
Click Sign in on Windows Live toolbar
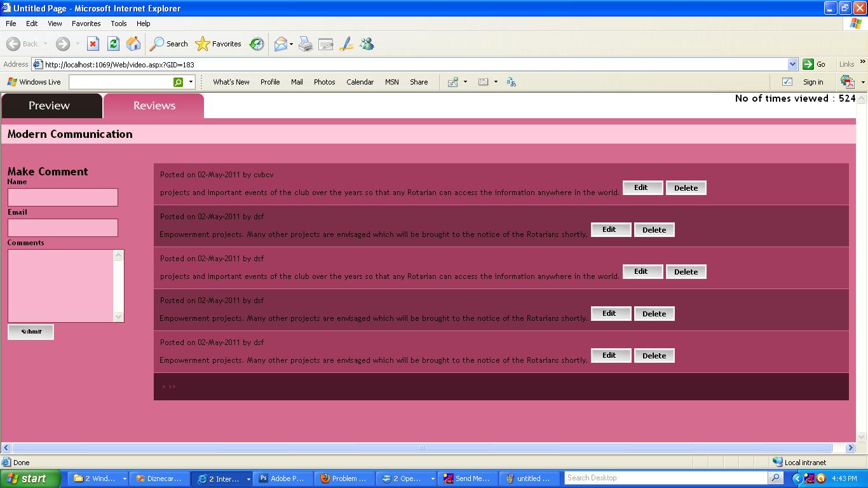pos(813,82)
